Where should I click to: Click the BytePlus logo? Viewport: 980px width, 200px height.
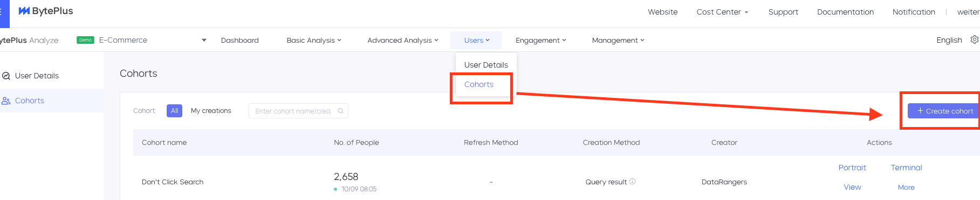click(46, 11)
